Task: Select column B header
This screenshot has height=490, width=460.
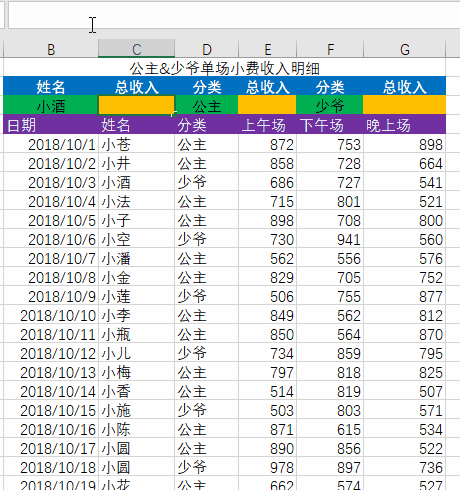Action: tap(51, 49)
